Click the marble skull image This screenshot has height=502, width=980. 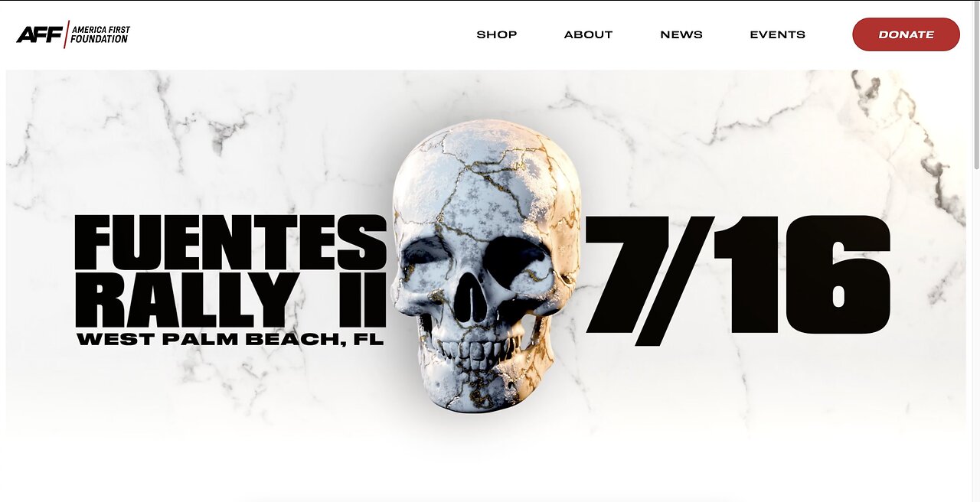486,266
